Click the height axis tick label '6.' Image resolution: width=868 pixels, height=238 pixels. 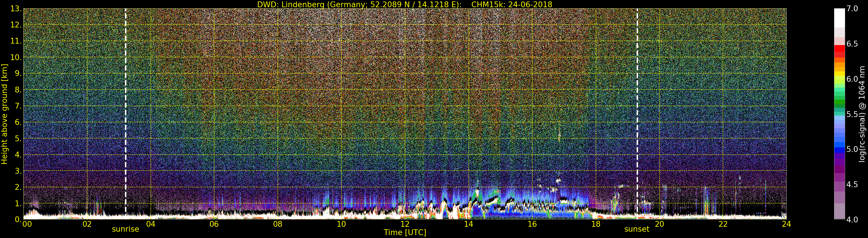pos(18,122)
